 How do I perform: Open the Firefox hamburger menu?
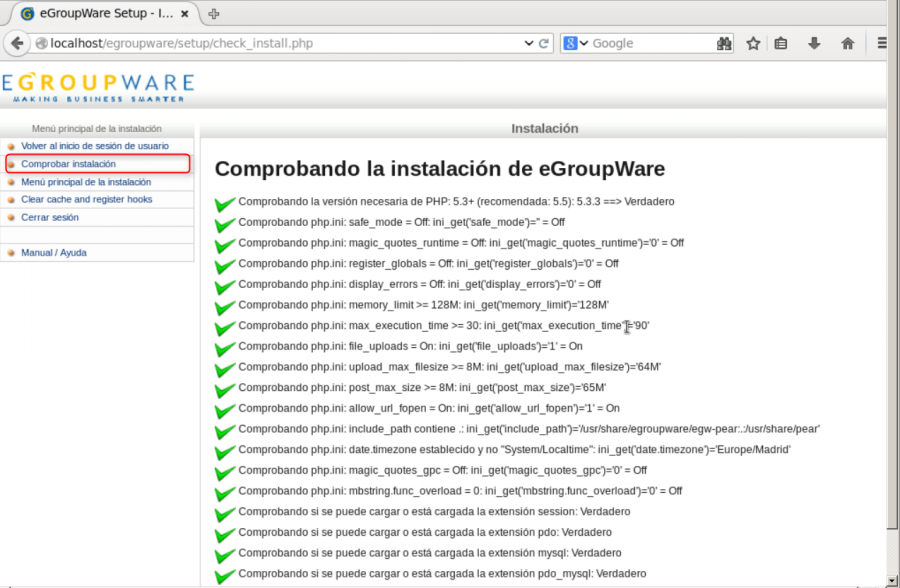click(881, 43)
